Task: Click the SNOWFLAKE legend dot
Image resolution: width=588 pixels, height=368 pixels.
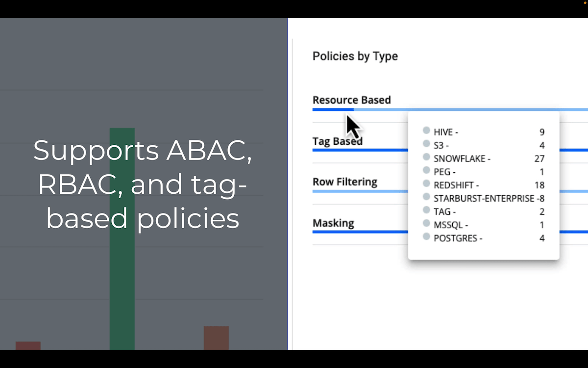Action: pyautogui.click(x=426, y=158)
